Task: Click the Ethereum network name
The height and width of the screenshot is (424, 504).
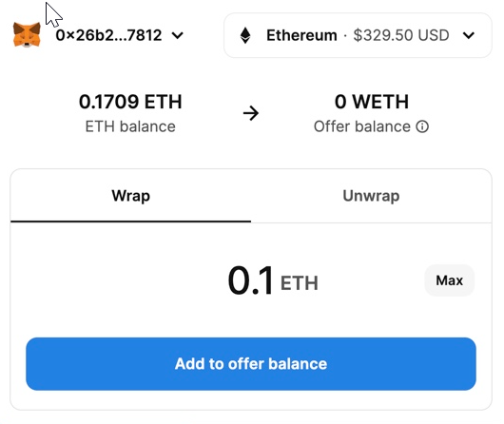Action: (x=301, y=35)
